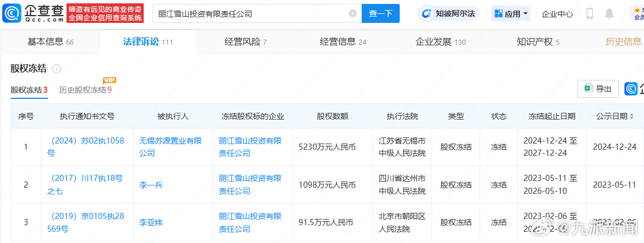The width and height of the screenshot is (644, 243).
Task: Open case (2017)川17执18号之七
Action: (x=86, y=184)
